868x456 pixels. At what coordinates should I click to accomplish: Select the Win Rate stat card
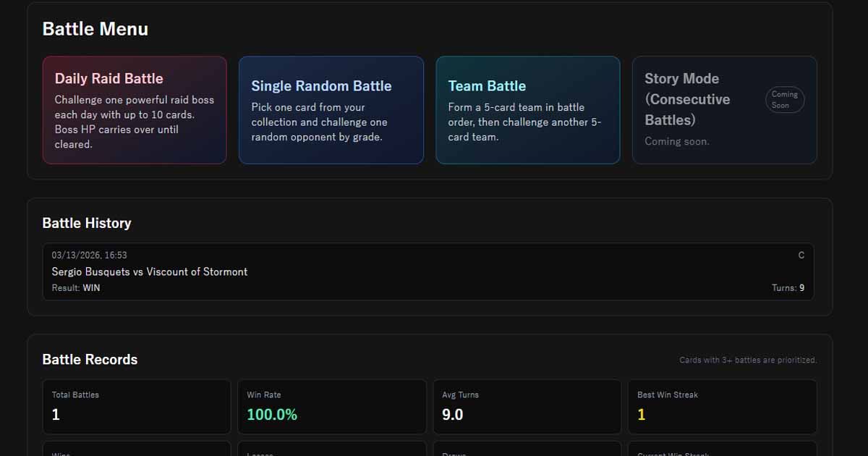coord(331,406)
